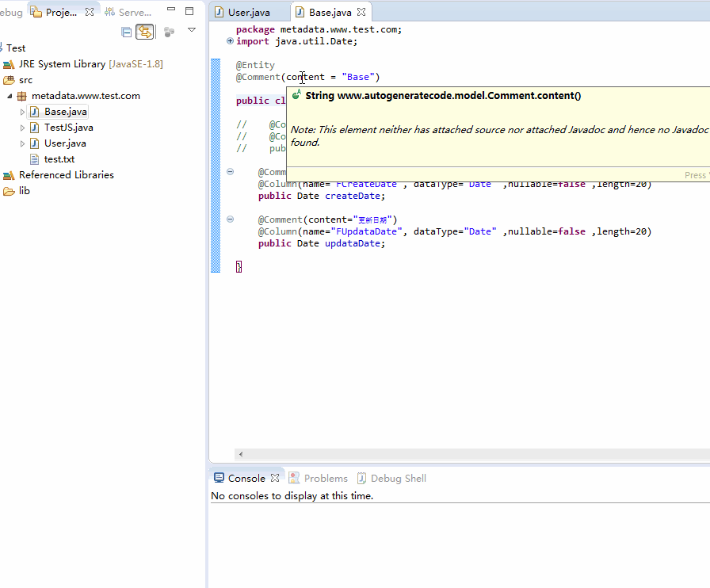
Task: Expand the Base.java tree node
Action: 22,111
